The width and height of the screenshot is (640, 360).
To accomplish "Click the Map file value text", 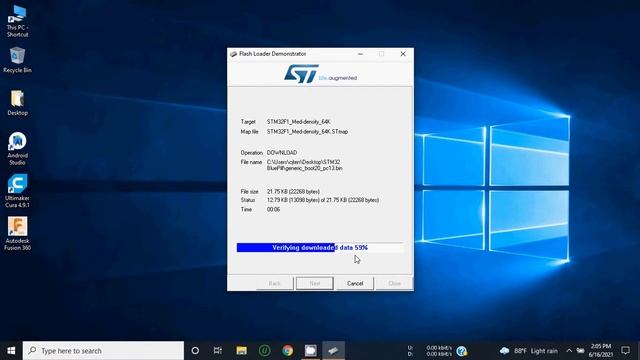I will pos(307,131).
